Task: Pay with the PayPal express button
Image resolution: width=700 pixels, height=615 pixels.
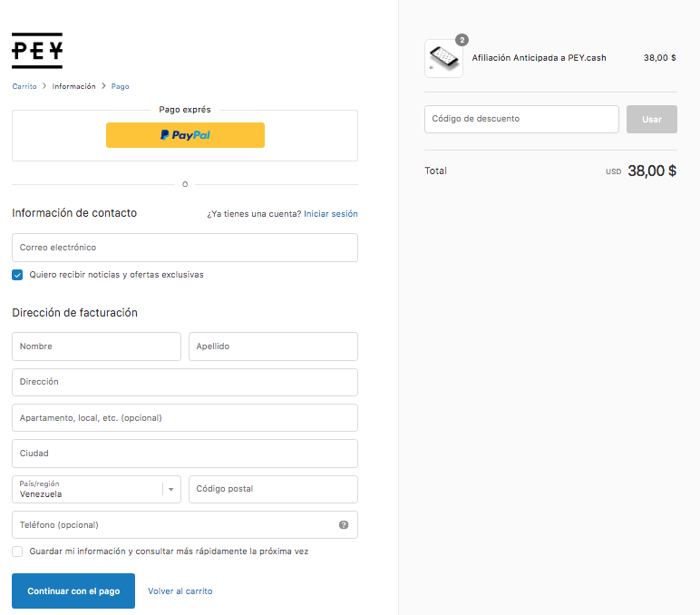Action: click(185, 135)
